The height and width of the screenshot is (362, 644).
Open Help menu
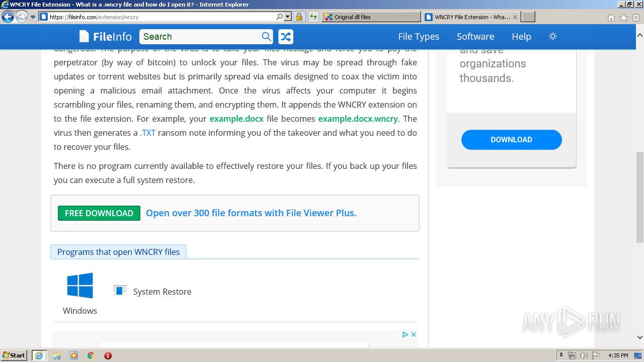(521, 37)
